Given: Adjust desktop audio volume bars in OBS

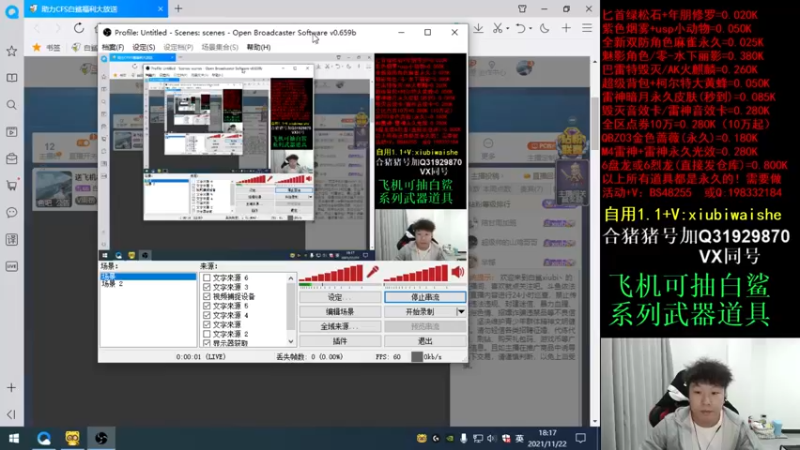Looking at the screenshot, I should click(416, 274).
